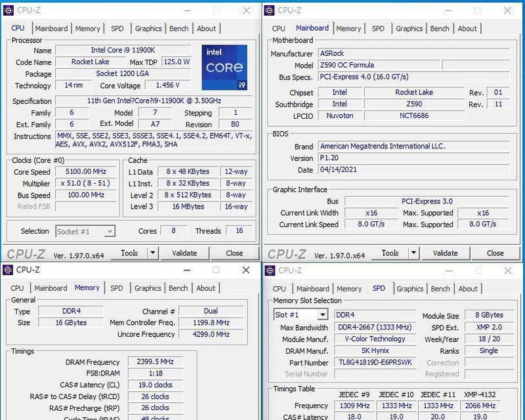This screenshot has height=420, width=525.
Task: Switch to CPU tab in the Memory window
Action: tap(17, 288)
